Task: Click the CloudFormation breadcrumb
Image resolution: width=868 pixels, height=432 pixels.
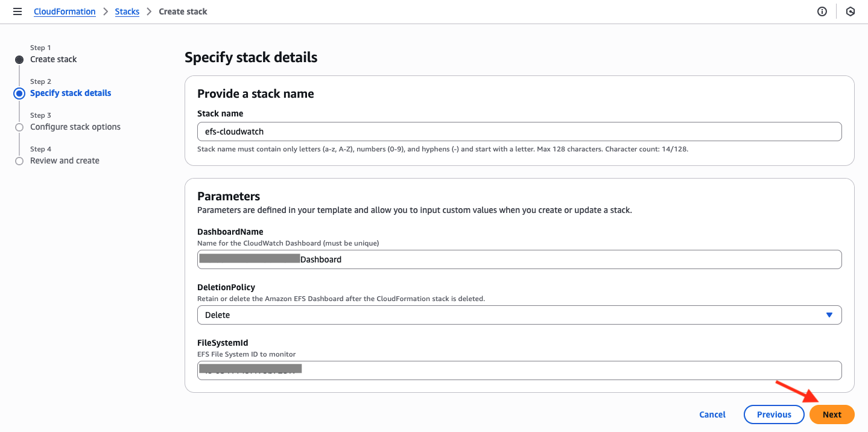Action: coord(65,11)
